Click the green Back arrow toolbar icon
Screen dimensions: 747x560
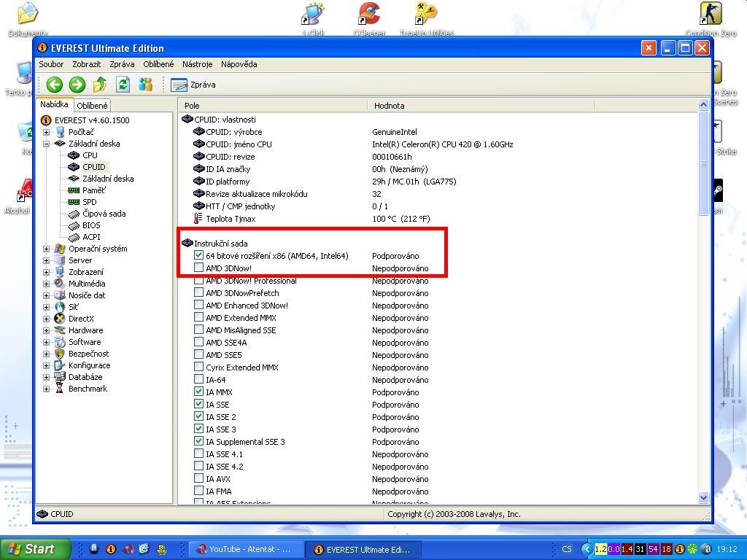[53, 85]
